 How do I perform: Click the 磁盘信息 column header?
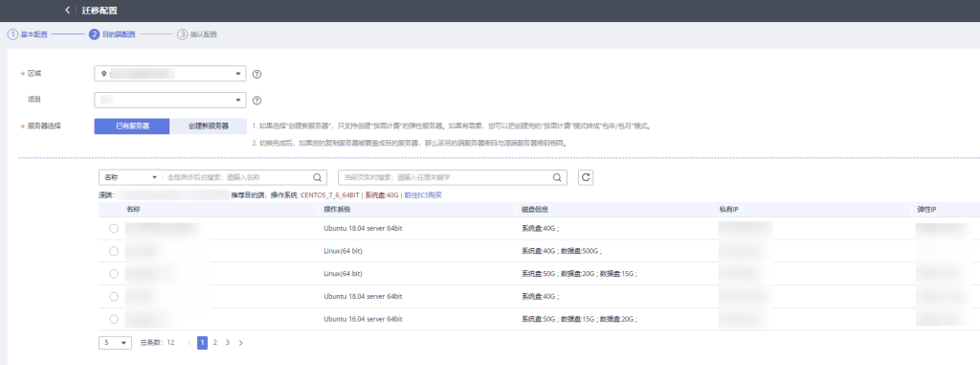[535, 210]
